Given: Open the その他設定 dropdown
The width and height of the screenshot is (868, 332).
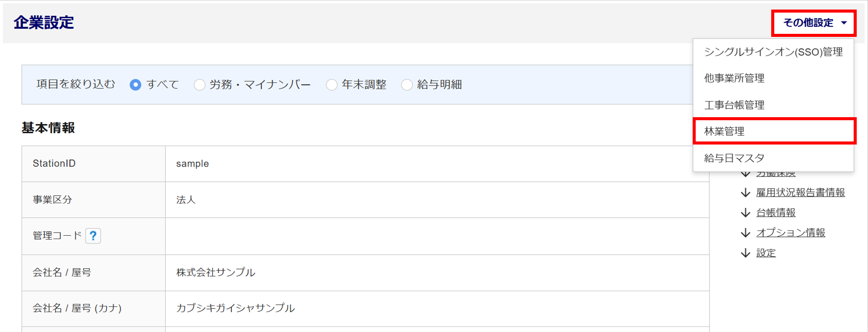Looking at the screenshot, I should click(814, 23).
